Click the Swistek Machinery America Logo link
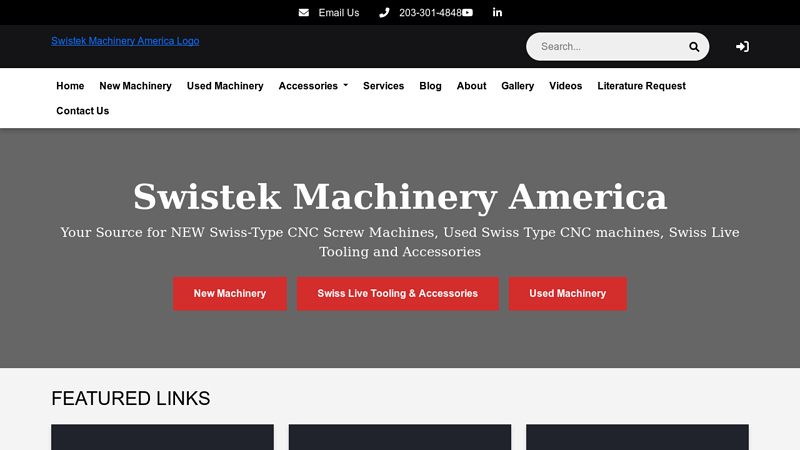The image size is (800, 450). (x=125, y=41)
